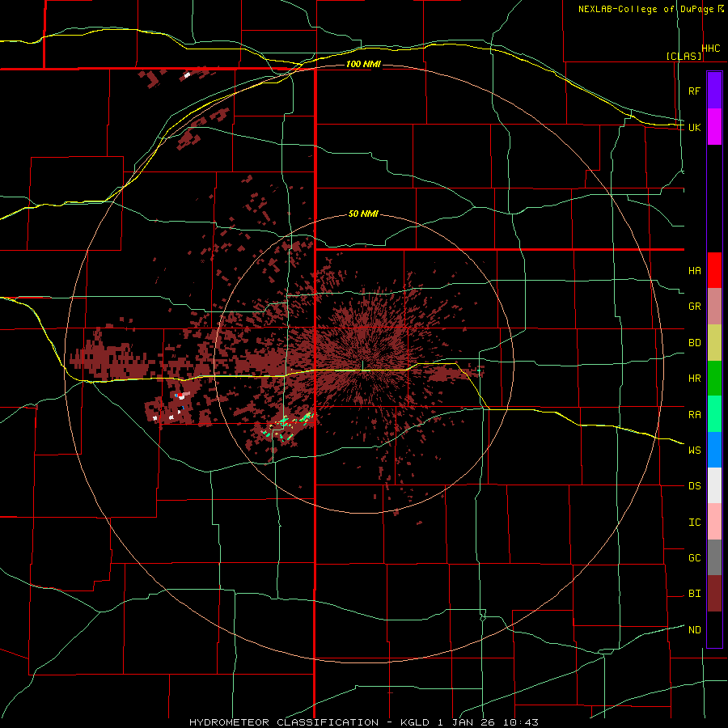Pick the BI brown legend swatch
This screenshot has width=728, height=728.
point(714,594)
